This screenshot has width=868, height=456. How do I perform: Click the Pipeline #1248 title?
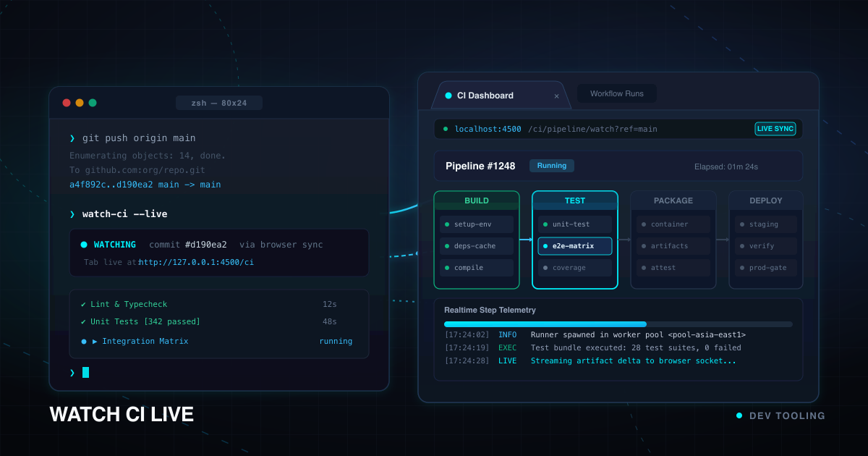coord(480,166)
